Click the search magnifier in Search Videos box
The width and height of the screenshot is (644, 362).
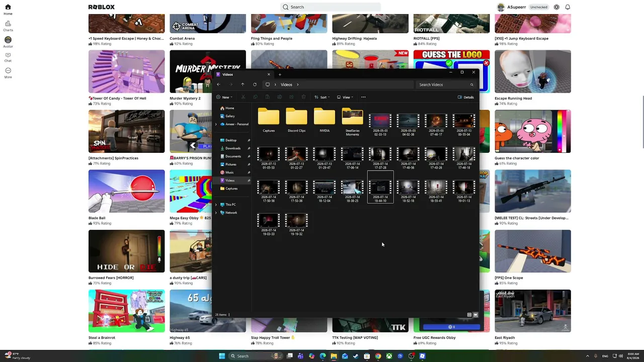click(471, 84)
